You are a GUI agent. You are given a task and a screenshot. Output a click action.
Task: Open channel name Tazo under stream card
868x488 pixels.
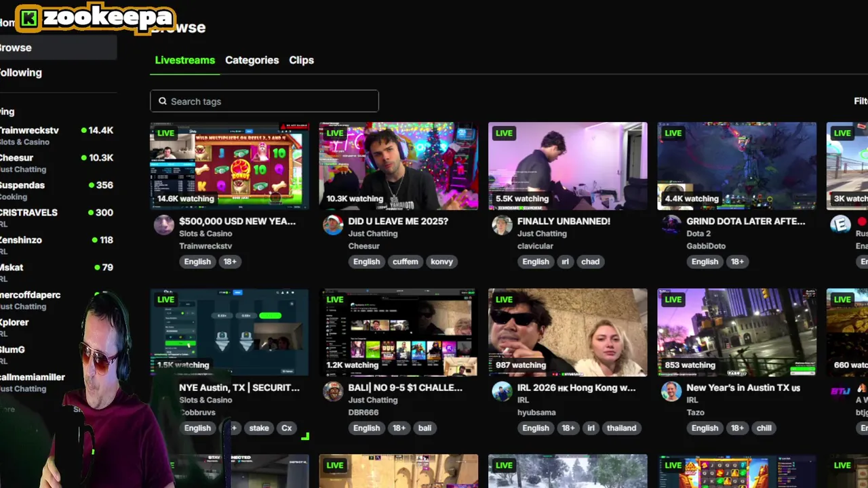click(695, 412)
